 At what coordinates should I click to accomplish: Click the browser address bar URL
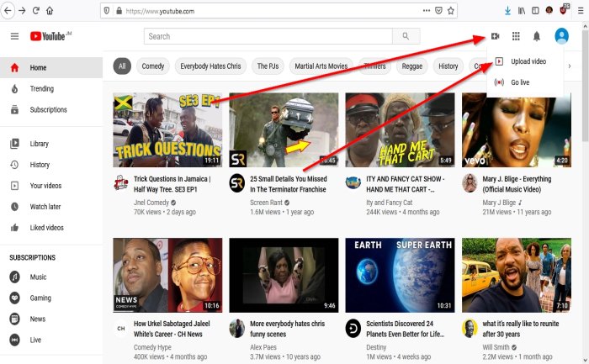[x=160, y=11]
